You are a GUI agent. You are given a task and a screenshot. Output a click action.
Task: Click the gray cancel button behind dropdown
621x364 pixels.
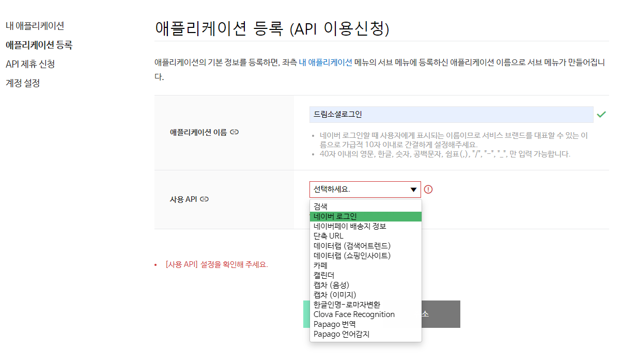(x=441, y=314)
